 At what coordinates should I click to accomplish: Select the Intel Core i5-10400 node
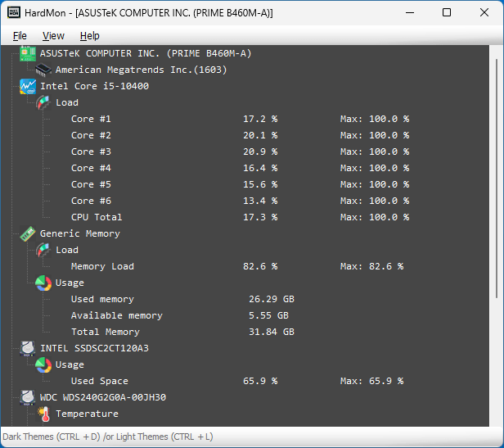(x=95, y=86)
